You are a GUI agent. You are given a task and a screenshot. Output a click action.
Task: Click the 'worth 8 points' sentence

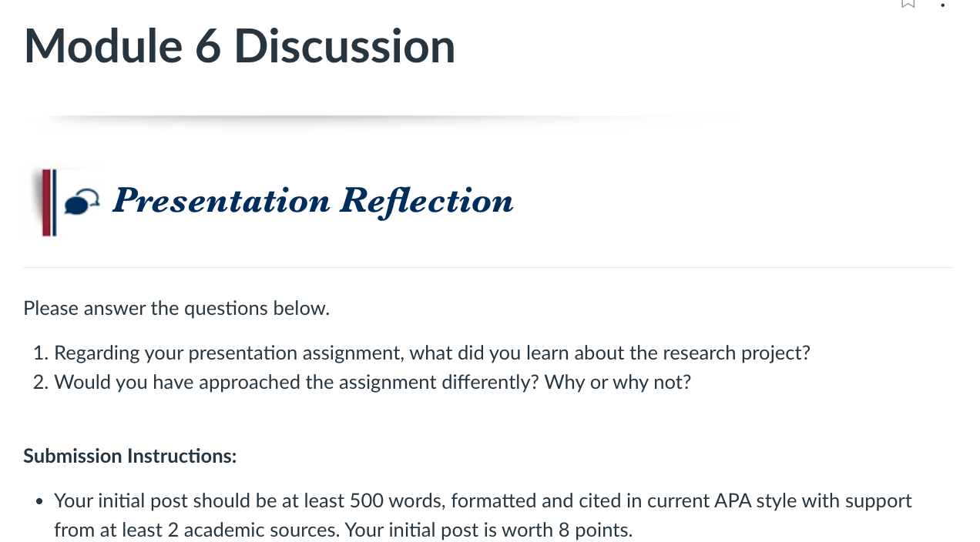tap(489, 530)
